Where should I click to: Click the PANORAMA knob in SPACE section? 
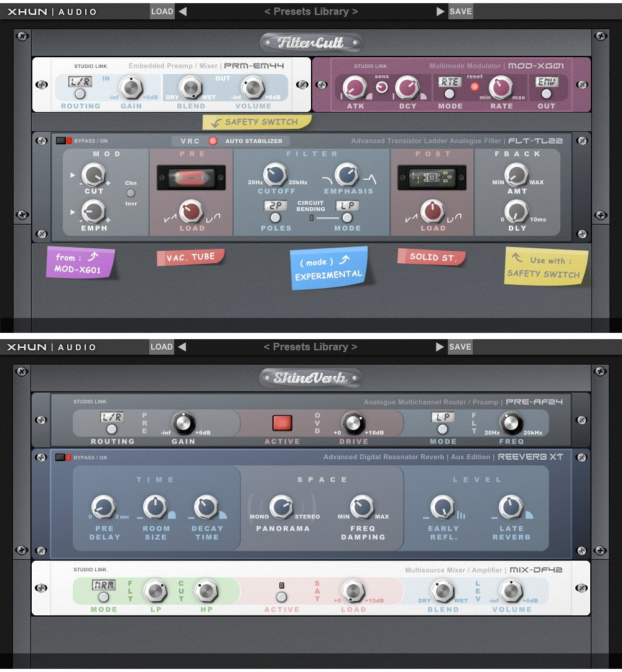[x=282, y=507]
